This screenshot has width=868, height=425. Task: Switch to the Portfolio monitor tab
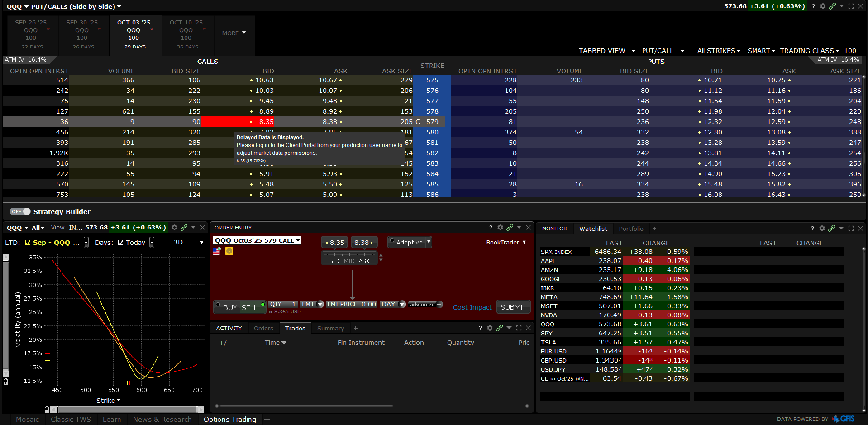[631, 229]
